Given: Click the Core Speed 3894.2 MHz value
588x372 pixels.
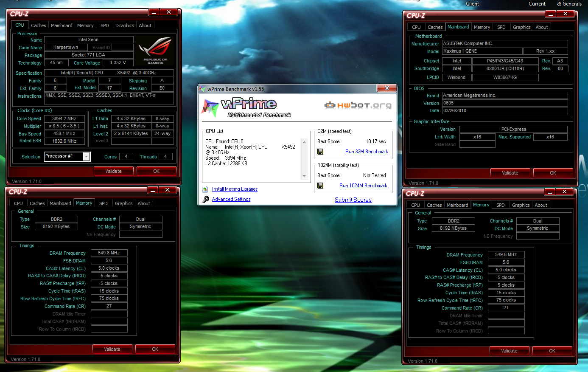Looking at the screenshot, I should click(x=64, y=119).
